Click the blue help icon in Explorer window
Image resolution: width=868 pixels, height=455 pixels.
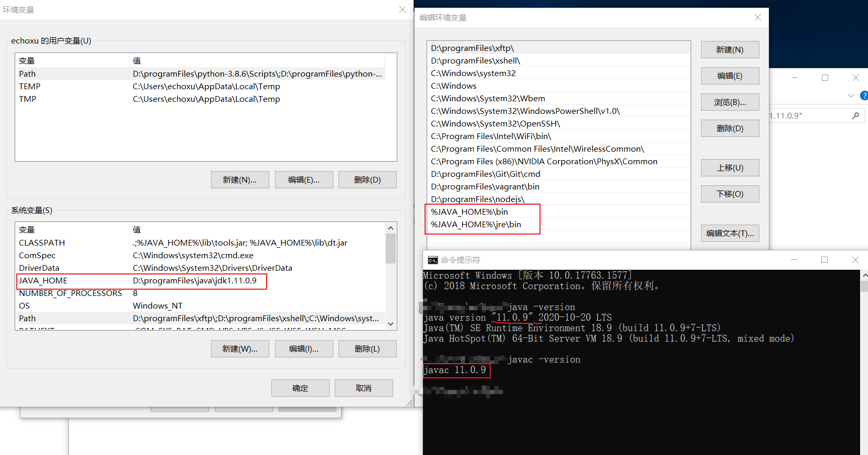(x=864, y=96)
